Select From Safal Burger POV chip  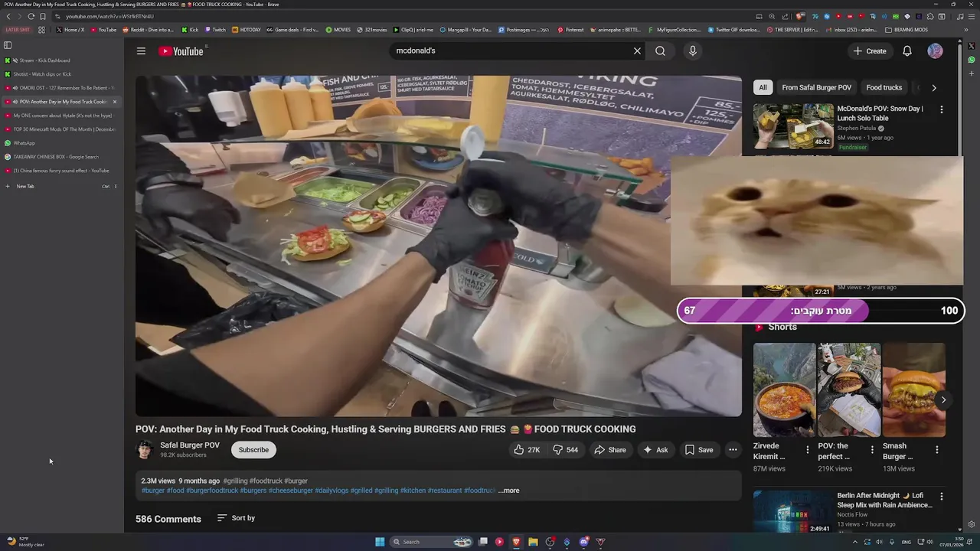click(x=816, y=87)
